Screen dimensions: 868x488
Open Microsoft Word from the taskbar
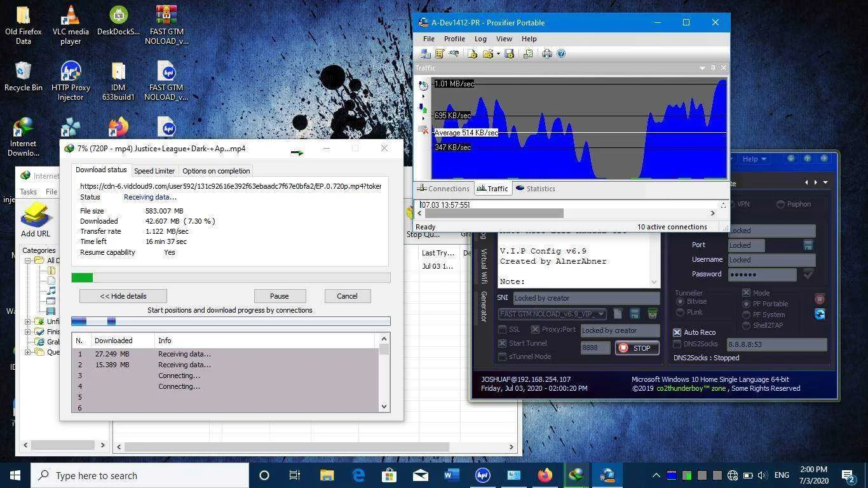451,475
